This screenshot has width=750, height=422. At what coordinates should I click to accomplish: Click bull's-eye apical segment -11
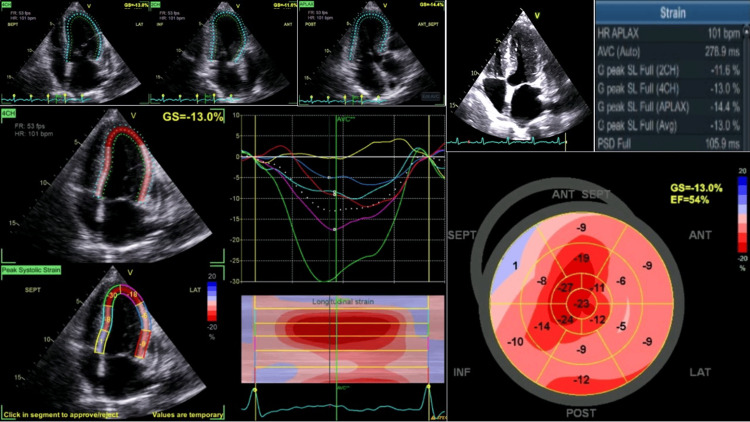597,288
